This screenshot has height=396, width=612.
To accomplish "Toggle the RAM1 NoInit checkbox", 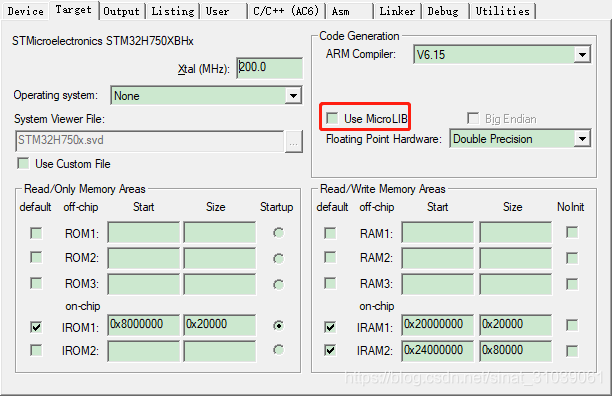I will (x=572, y=233).
